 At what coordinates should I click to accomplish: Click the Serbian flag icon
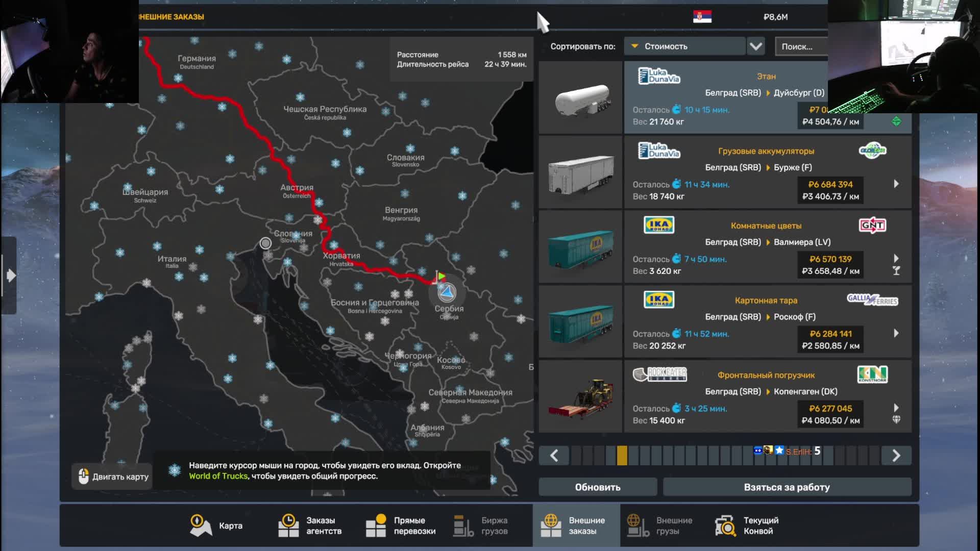(x=702, y=17)
